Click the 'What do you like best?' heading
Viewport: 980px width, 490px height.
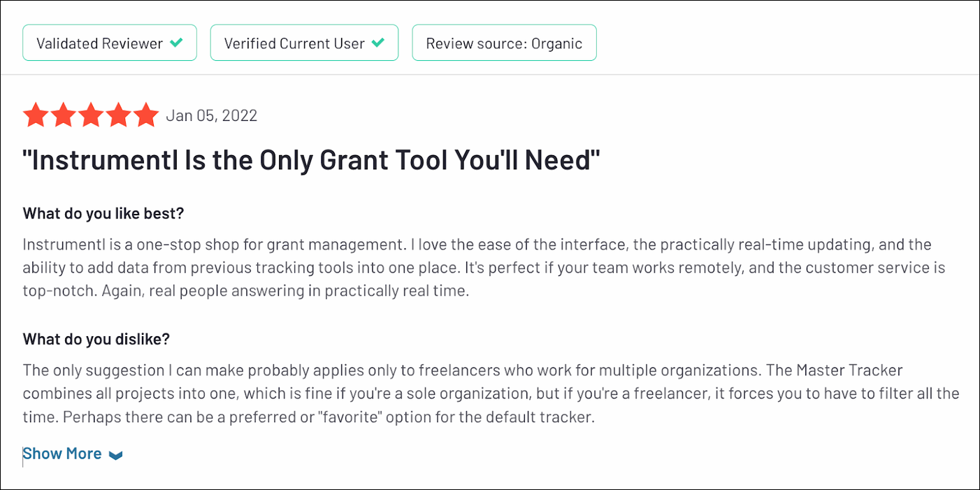coord(103,213)
